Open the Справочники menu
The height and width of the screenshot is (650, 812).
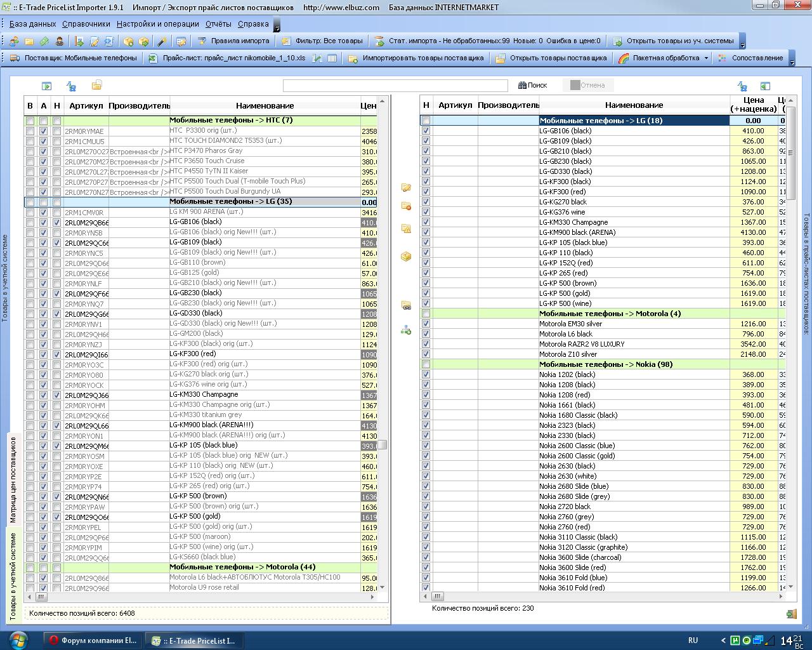click(x=86, y=24)
